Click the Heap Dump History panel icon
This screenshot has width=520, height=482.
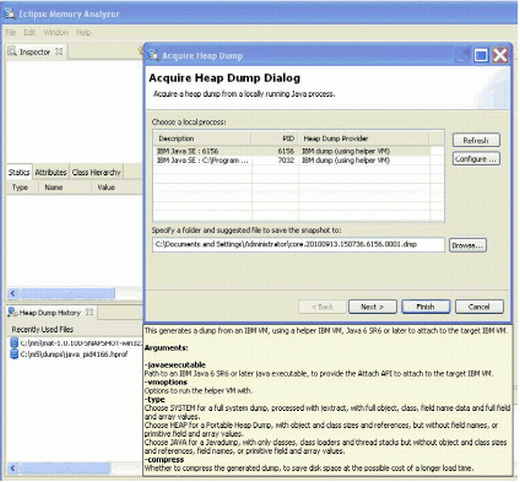[12, 312]
